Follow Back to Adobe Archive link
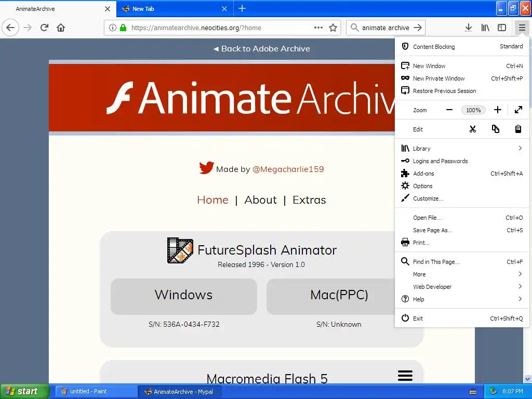Screen dimensions: 532x399 [261, 48]
